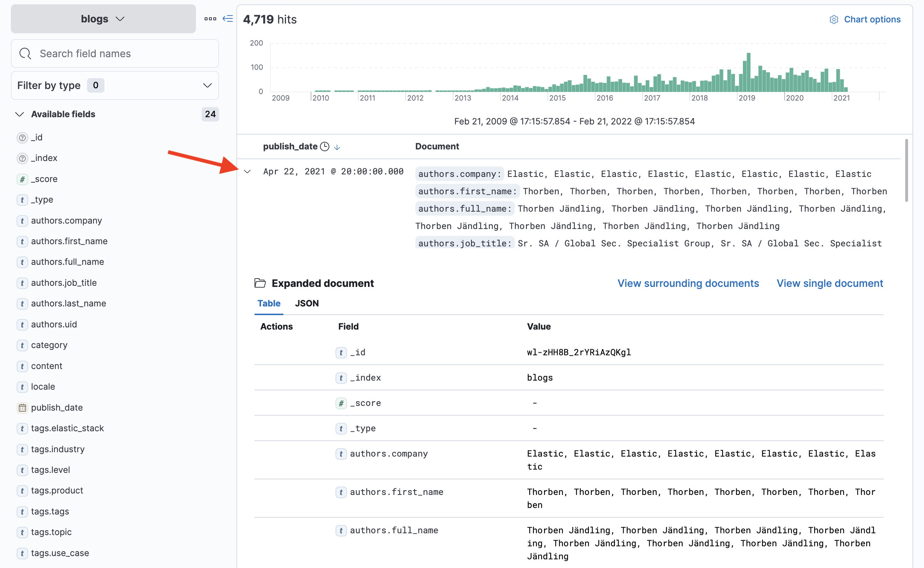Screen dimensions: 924x568
Task: Click the text-type icon for category in sidebar
Action: [22, 345]
